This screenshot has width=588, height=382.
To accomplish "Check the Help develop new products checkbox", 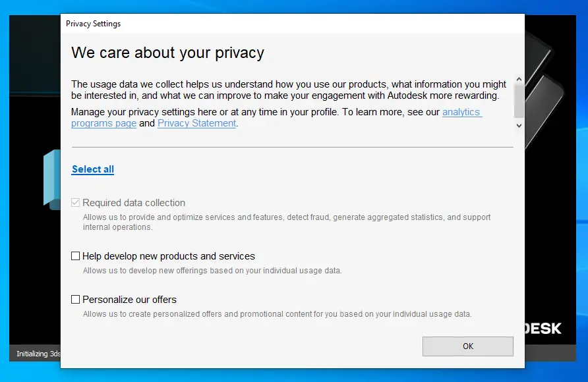I will [75, 256].
